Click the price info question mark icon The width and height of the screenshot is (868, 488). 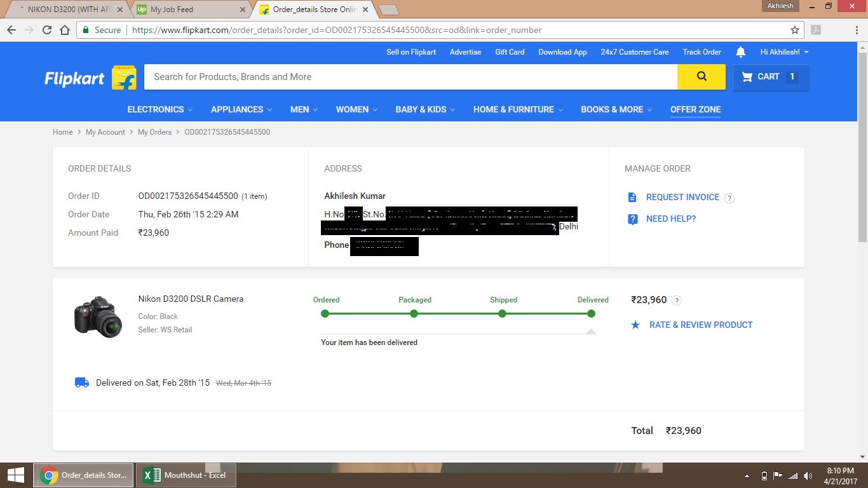[677, 301]
